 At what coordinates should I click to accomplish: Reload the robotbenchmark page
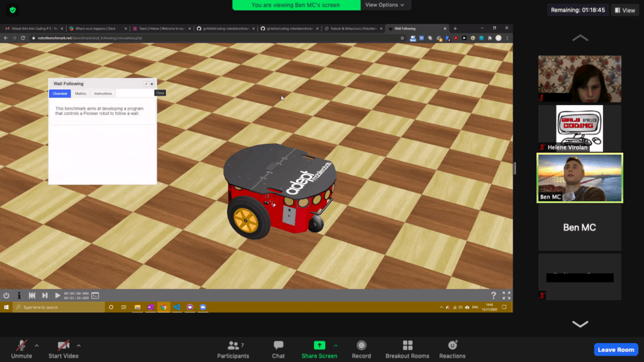[23, 38]
